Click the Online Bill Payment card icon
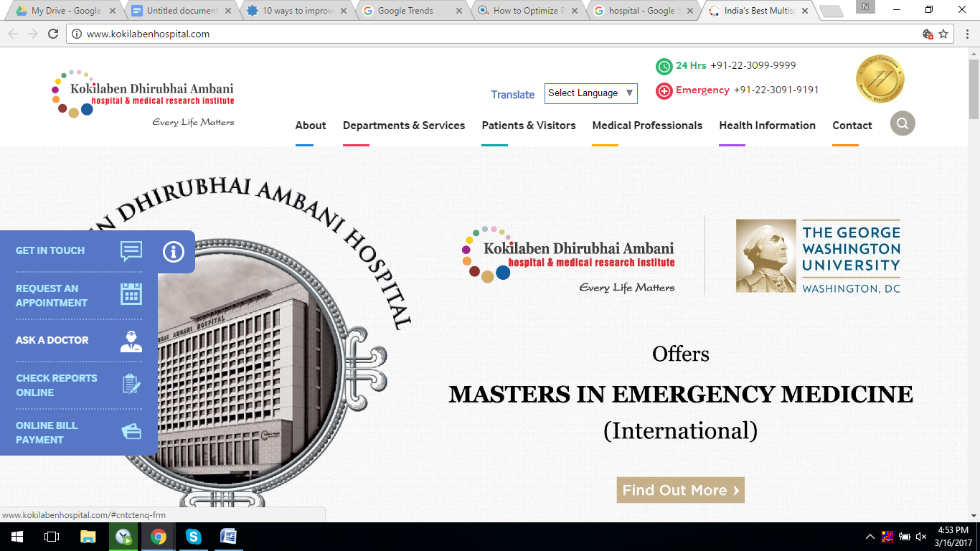The image size is (980, 551). coord(131,432)
